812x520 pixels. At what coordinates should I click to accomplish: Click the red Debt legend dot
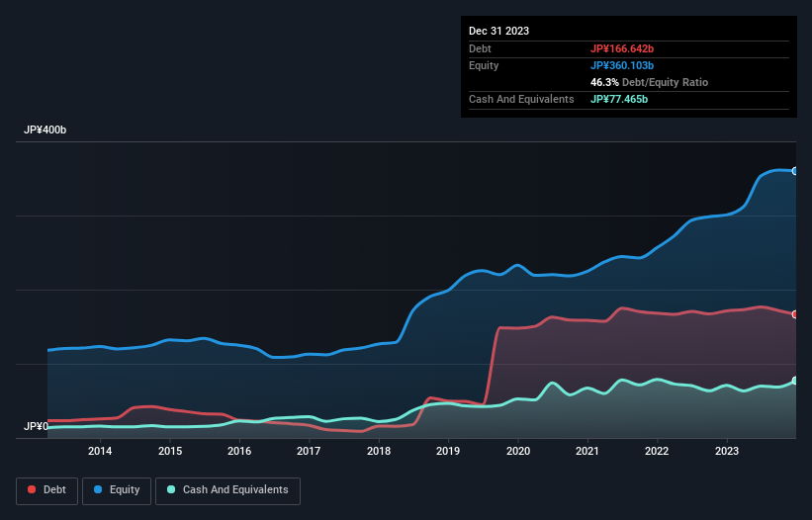click(x=32, y=489)
